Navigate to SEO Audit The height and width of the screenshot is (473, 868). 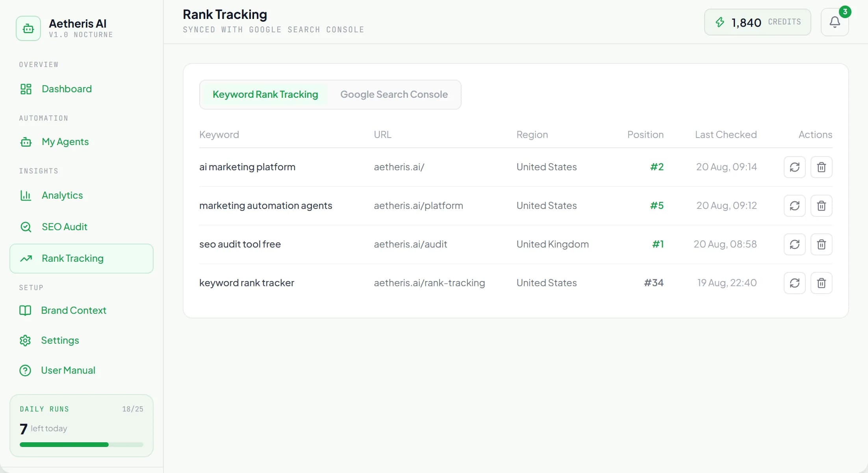(x=82, y=227)
